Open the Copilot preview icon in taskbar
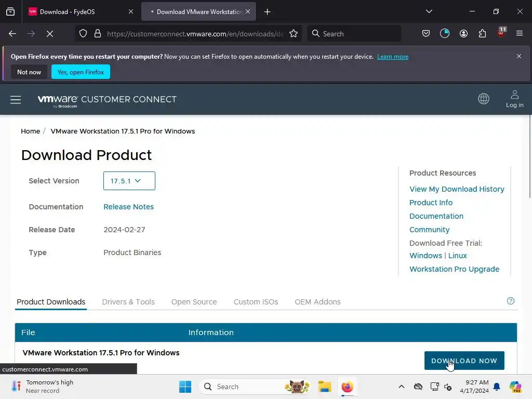 coord(515,387)
